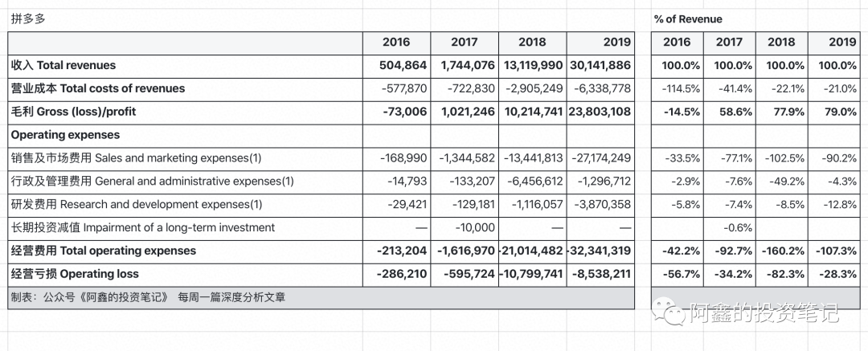Click total operating expenses value -1,616,970
The height and width of the screenshot is (351, 868).
click(x=466, y=251)
